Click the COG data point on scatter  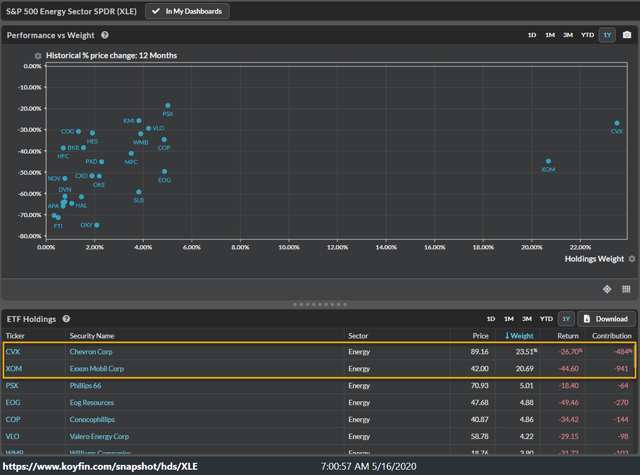coord(78,131)
